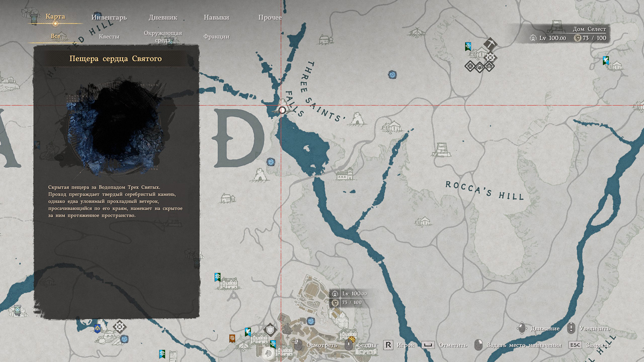The width and height of the screenshot is (644, 362).
Task: Open the Прочее tab
Action: click(270, 17)
